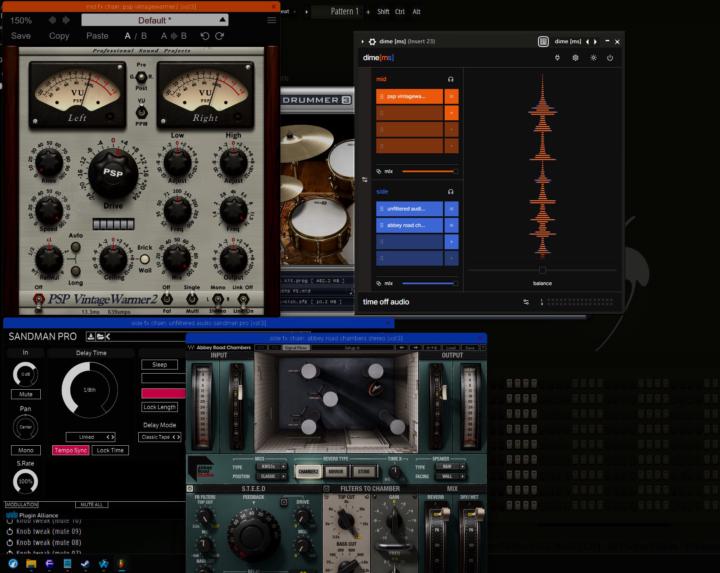Click the redo arrow in PSP VintageWarmer

(221, 36)
